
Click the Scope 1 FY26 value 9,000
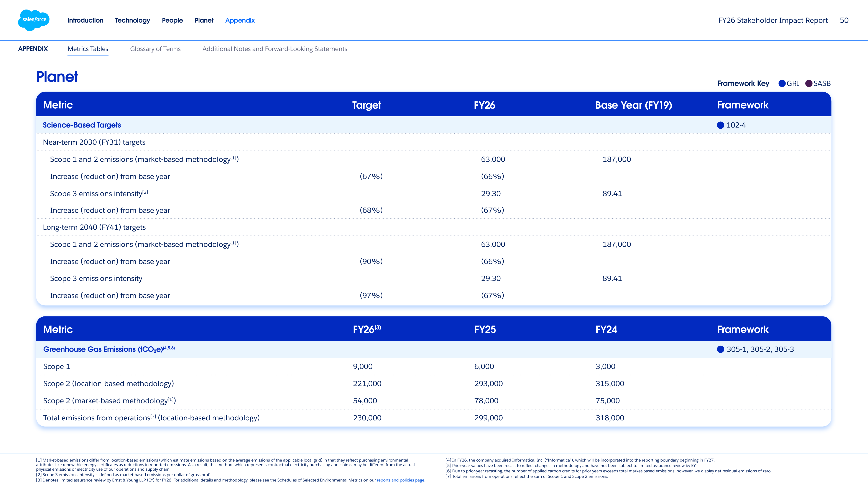(363, 366)
